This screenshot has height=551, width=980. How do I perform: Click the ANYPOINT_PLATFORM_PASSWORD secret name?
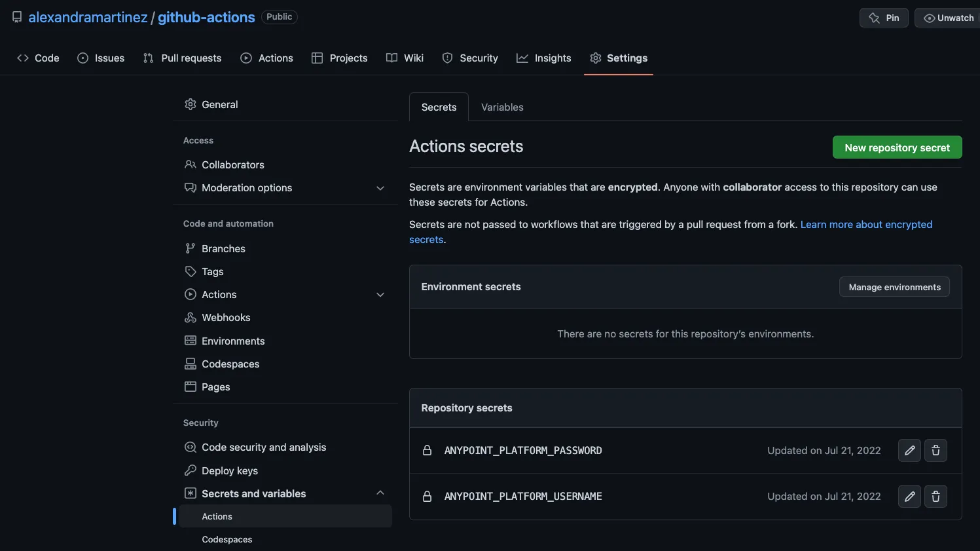pyautogui.click(x=523, y=450)
